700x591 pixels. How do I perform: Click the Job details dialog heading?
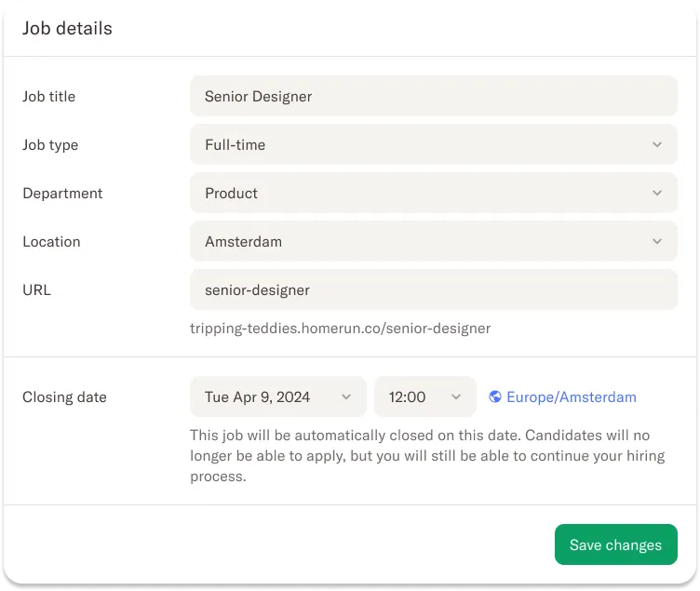[x=67, y=29]
